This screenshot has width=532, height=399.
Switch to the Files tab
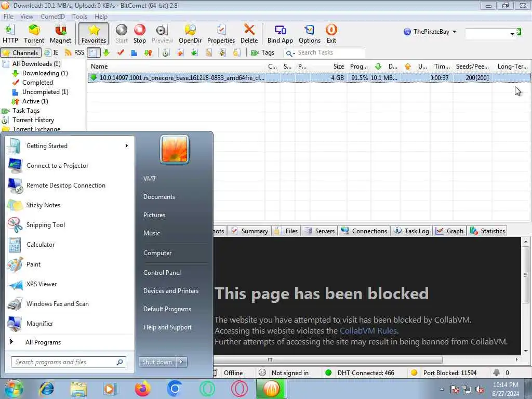tap(287, 231)
